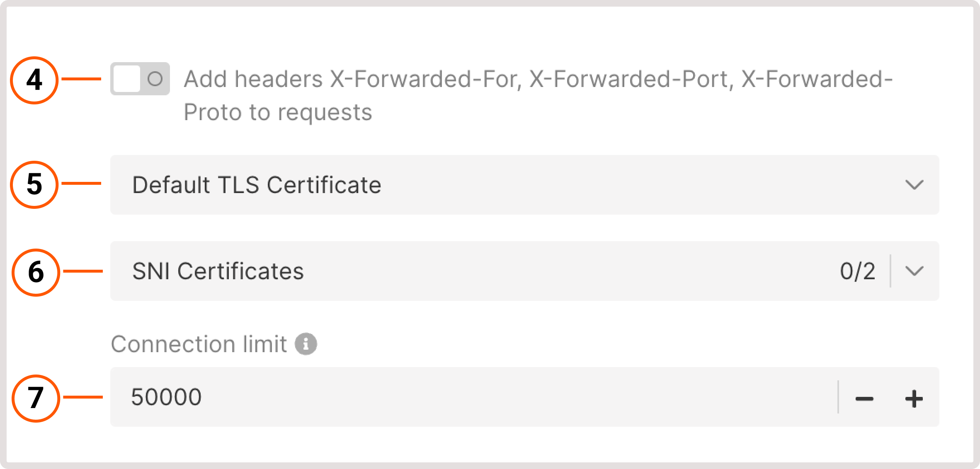The height and width of the screenshot is (469, 980).
Task: Decrease connection limit with the minus button
Action: click(864, 399)
